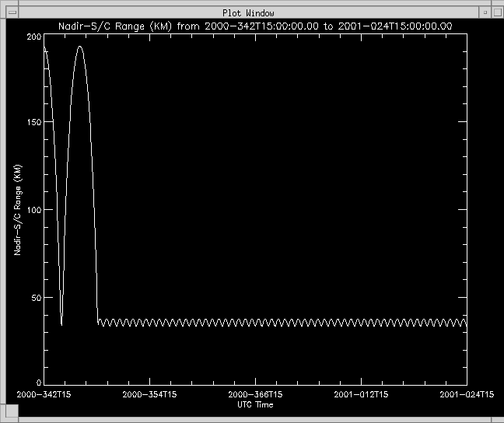Click the 2000-366T15 tick label on X-axis
Screen dimensions: 504x423
[255, 395]
